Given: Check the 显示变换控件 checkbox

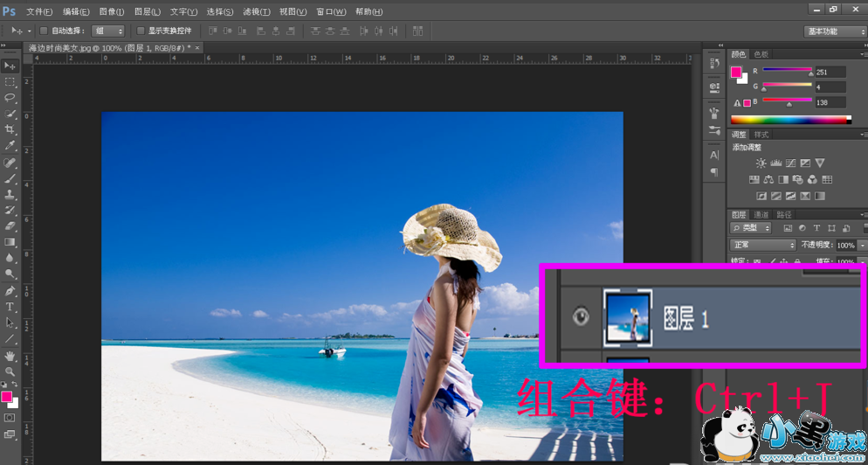Looking at the screenshot, I should pos(141,31).
